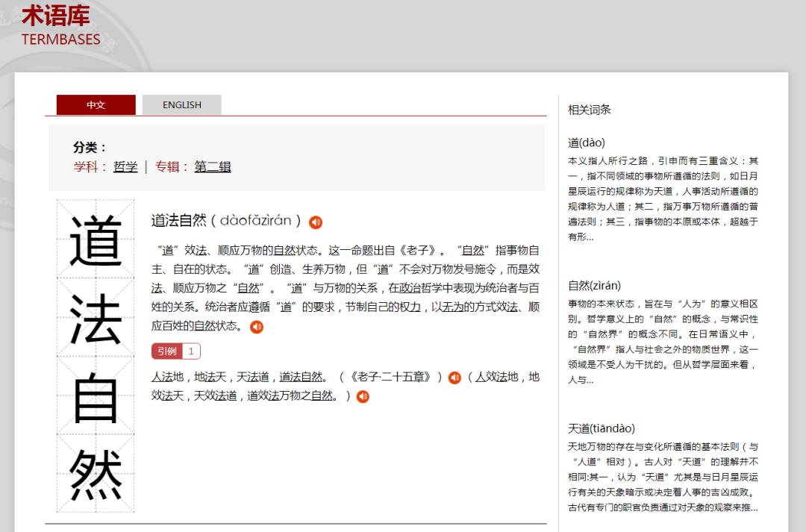Click the title text 道法自然 (dàofǎzìrán)
This screenshot has height=532, width=806.
(x=226, y=221)
